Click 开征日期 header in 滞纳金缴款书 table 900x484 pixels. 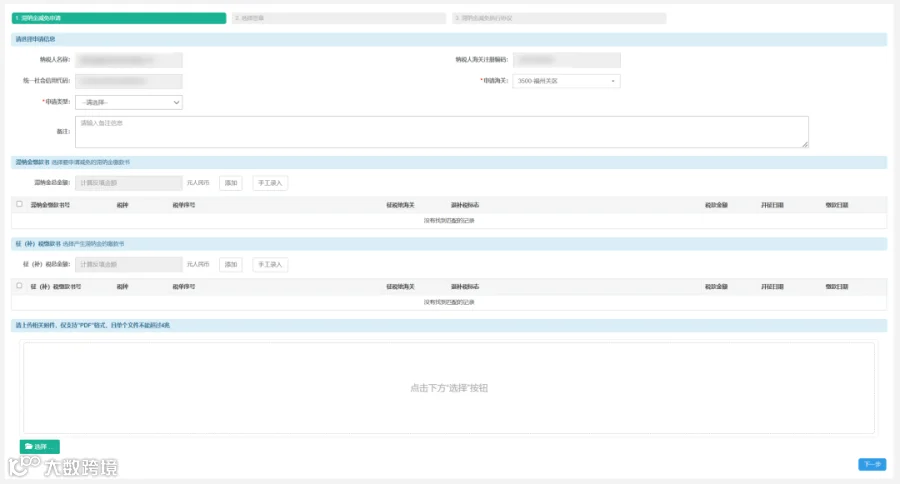[x=772, y=205]
